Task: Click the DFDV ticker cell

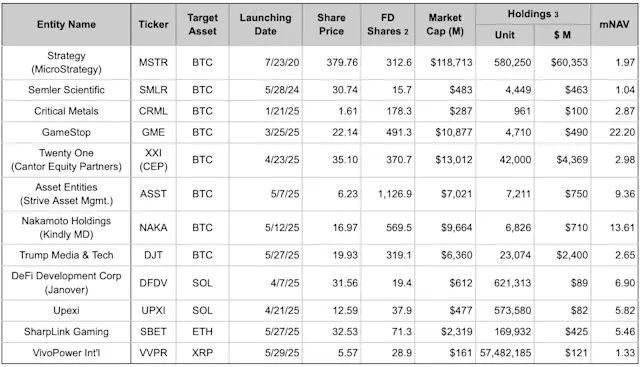Action: point(153,283)
